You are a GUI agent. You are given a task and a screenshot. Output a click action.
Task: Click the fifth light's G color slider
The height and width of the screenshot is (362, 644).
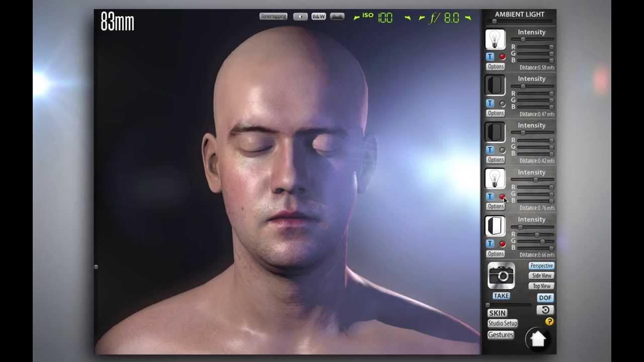pos(535,241)
